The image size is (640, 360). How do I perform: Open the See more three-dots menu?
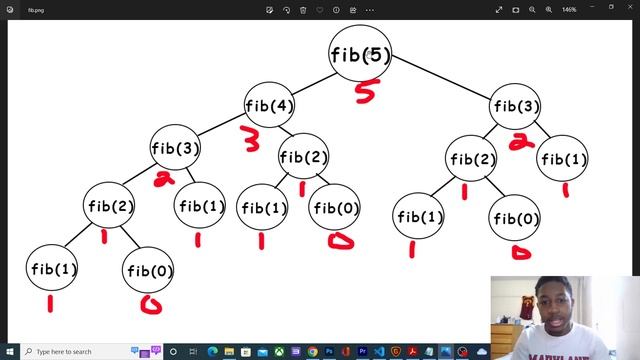coord(370,10)
